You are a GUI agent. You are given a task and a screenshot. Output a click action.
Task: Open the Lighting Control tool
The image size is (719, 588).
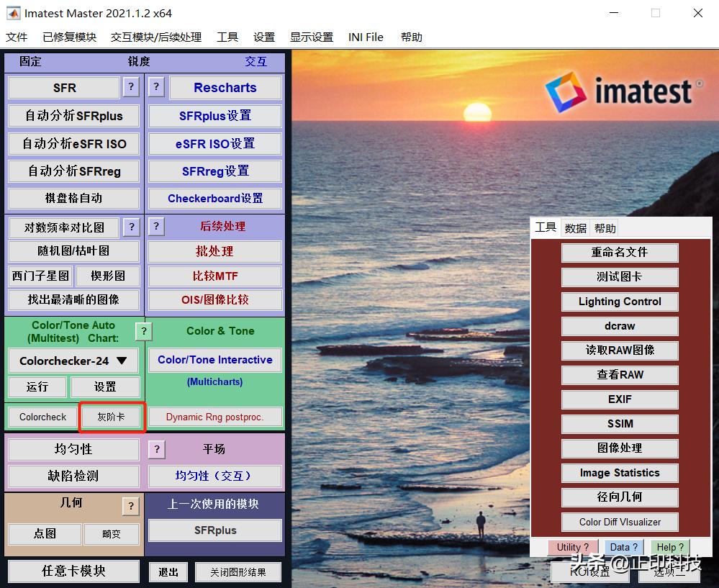click(619, 302)
